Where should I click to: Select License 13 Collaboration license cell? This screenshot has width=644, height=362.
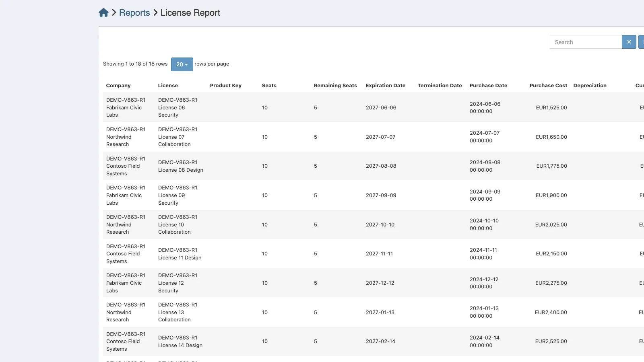point(178,312)
